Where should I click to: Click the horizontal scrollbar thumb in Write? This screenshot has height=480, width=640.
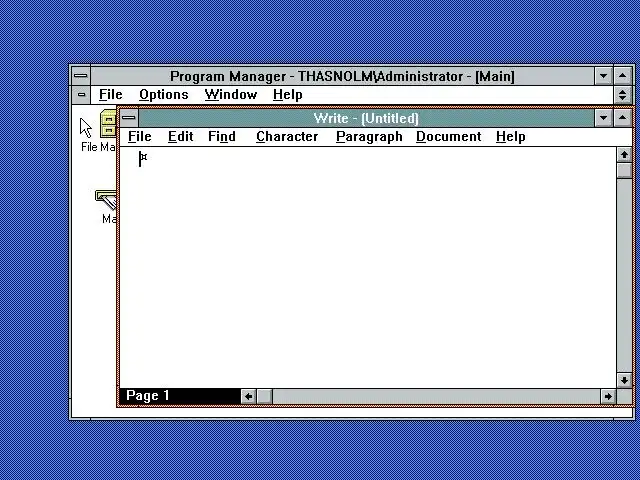coord(264,396)
